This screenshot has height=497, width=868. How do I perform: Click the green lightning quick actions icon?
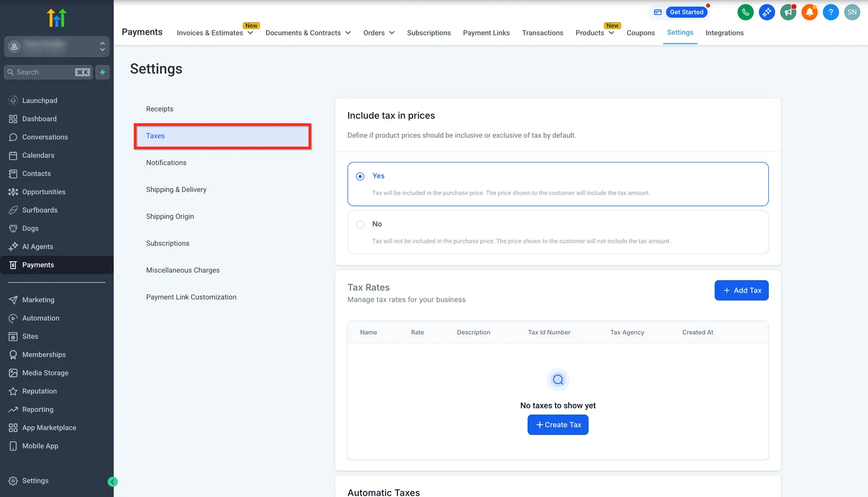tap(103, 72)
